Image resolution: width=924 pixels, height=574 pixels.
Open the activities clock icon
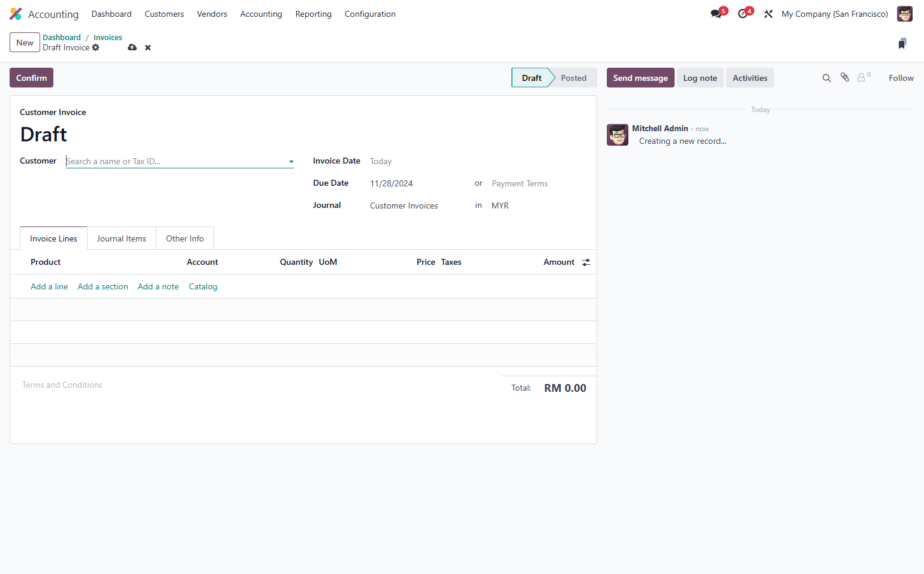[x=743, y=14]
